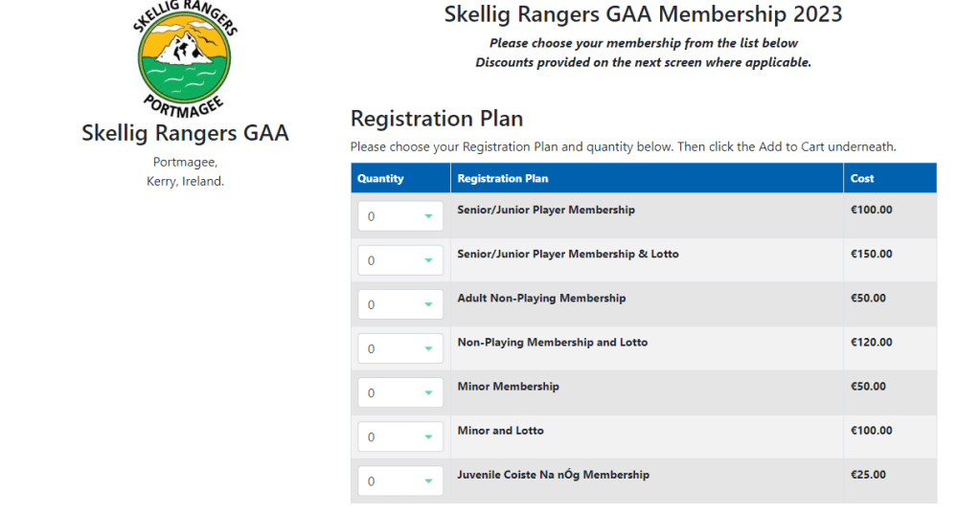Click the Skellig Rangers GAA club name
980x513 pixels.
[x=185, y=133]
